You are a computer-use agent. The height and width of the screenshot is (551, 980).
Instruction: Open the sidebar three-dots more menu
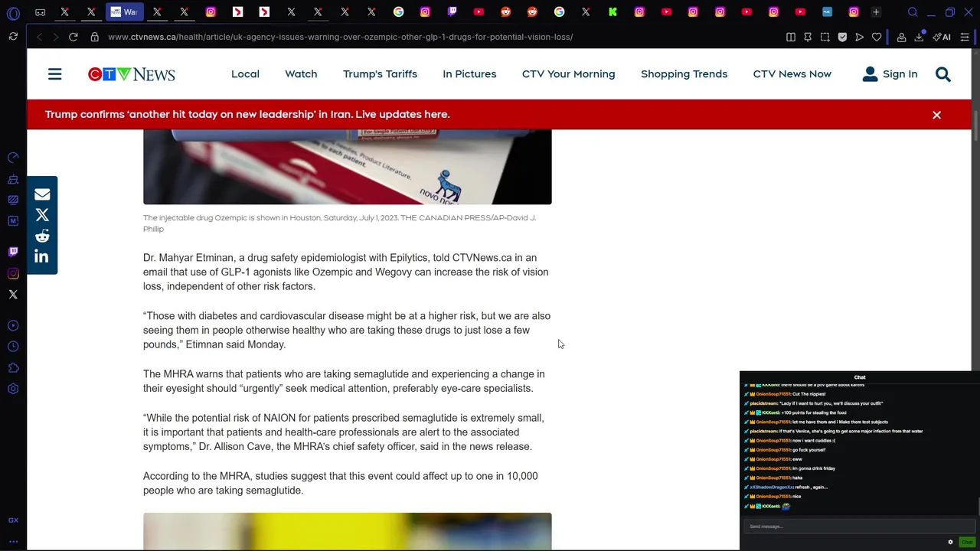coord(13,541)
